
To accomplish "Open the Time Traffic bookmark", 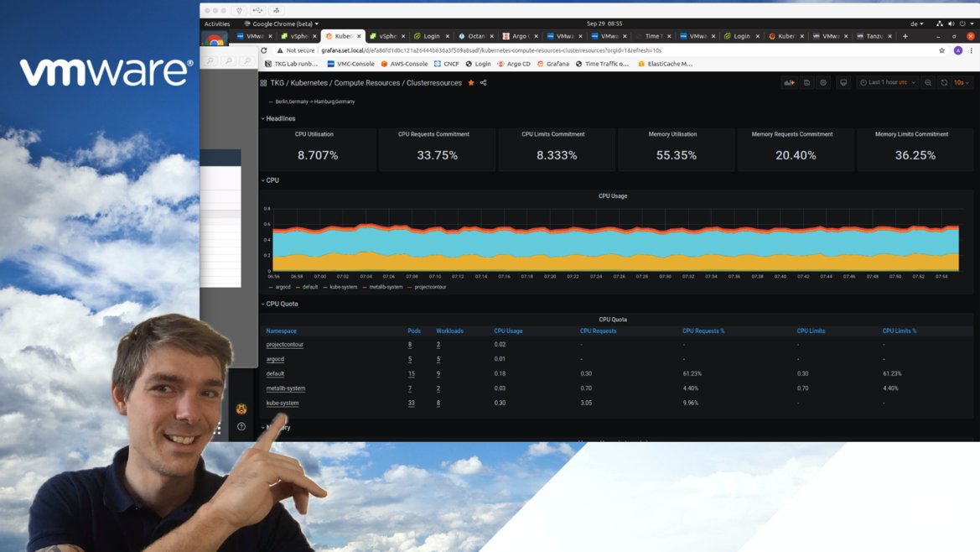I will (602, 64).
